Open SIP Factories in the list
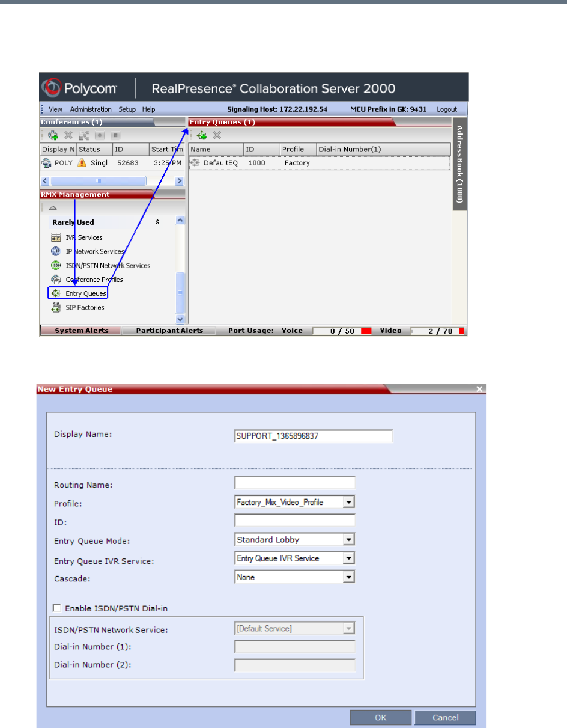 tap(85, 307)
